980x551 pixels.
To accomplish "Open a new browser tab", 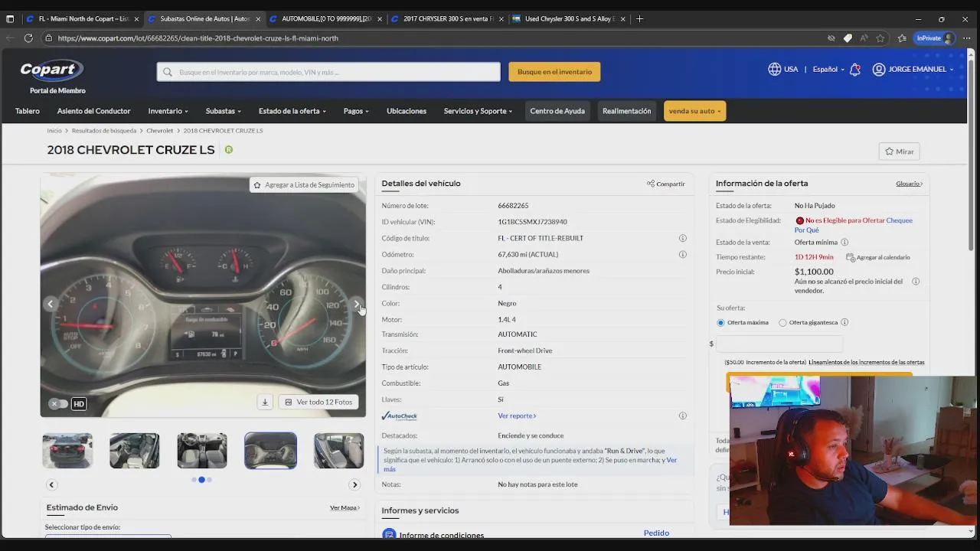I will 639,18.
